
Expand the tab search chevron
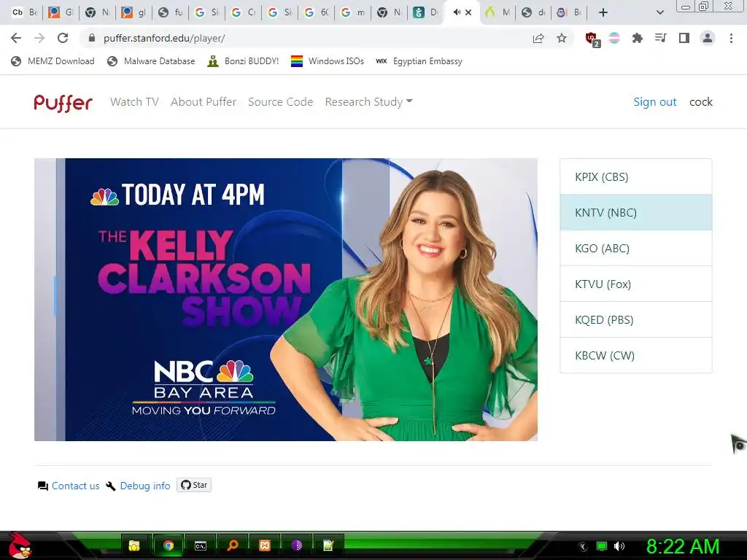point(659,12)
